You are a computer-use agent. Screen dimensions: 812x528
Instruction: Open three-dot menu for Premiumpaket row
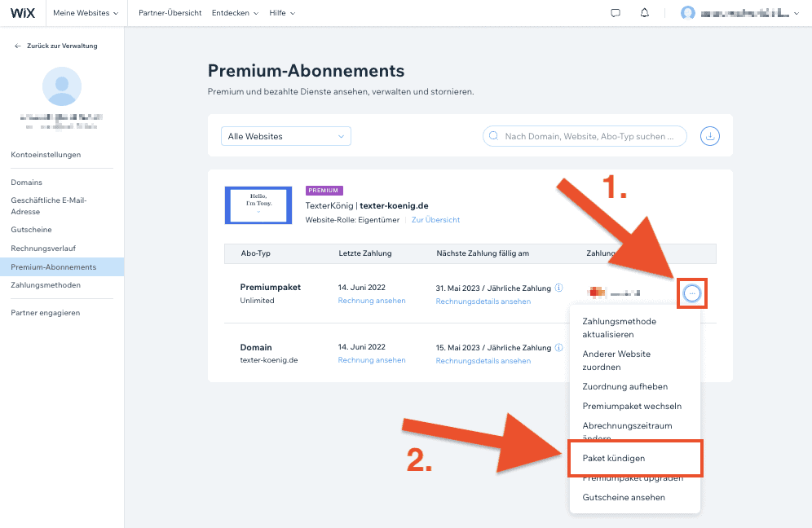pyautogui.click(x=692, y=293)
